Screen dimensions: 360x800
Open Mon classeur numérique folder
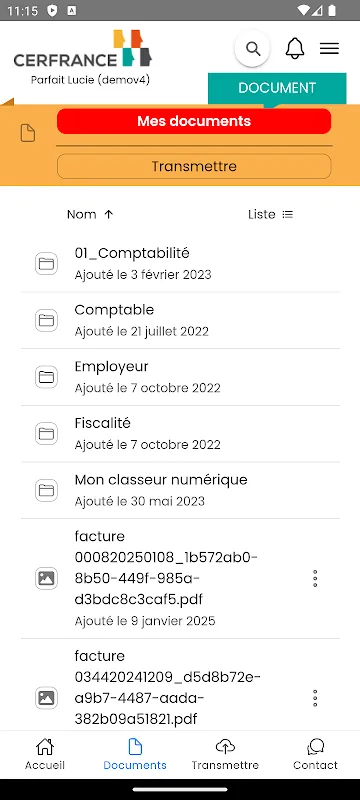pyautogui.click(x=181, y=490)
